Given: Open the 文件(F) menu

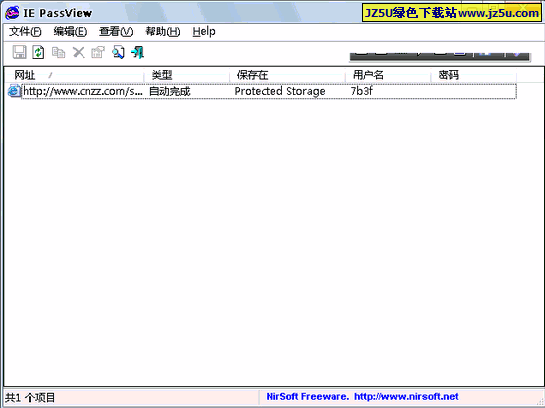Looking at the screenshot, I should point(25,32).
